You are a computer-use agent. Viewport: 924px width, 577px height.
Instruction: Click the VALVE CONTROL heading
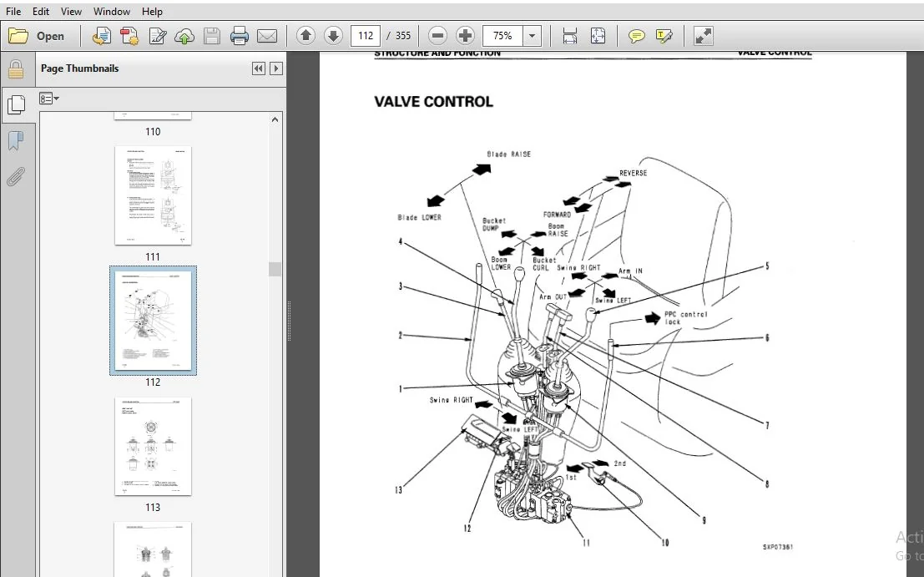434,101
